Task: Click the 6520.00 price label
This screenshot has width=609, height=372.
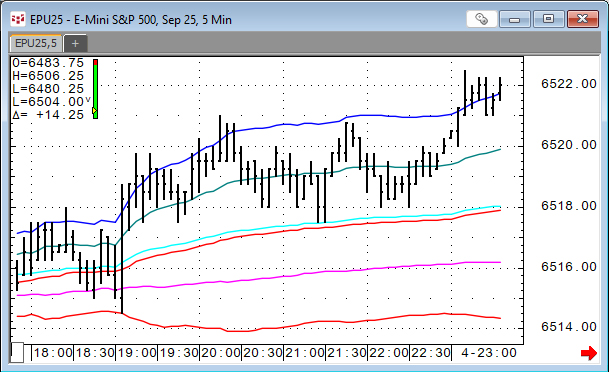Action: point(569,145)
